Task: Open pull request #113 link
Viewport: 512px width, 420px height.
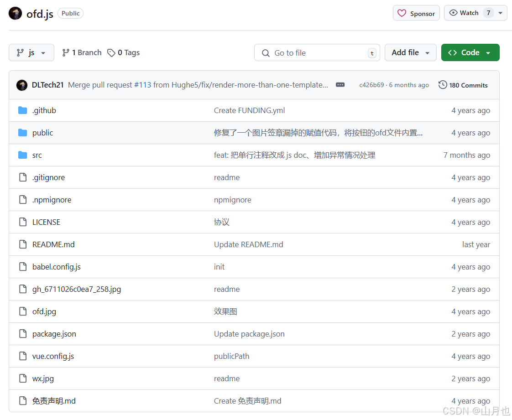Action: pos(143,85)
